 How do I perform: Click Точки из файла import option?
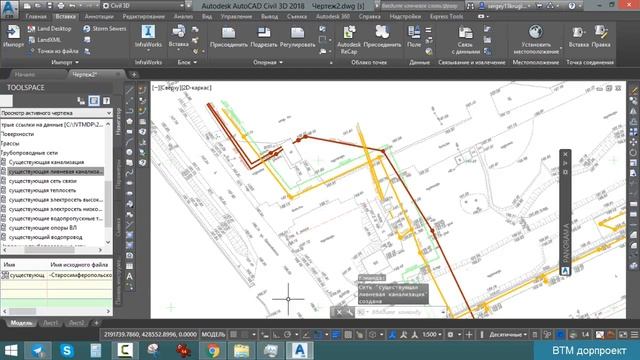click(53, 51)
